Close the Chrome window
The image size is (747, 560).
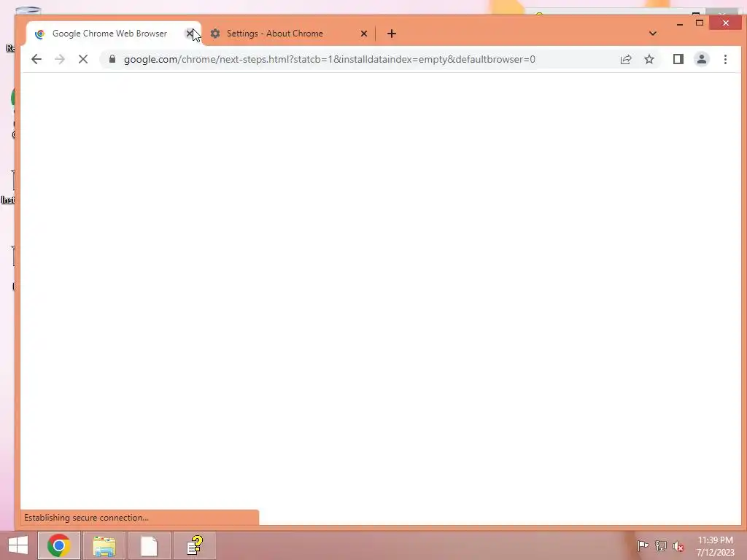(726, 23)
